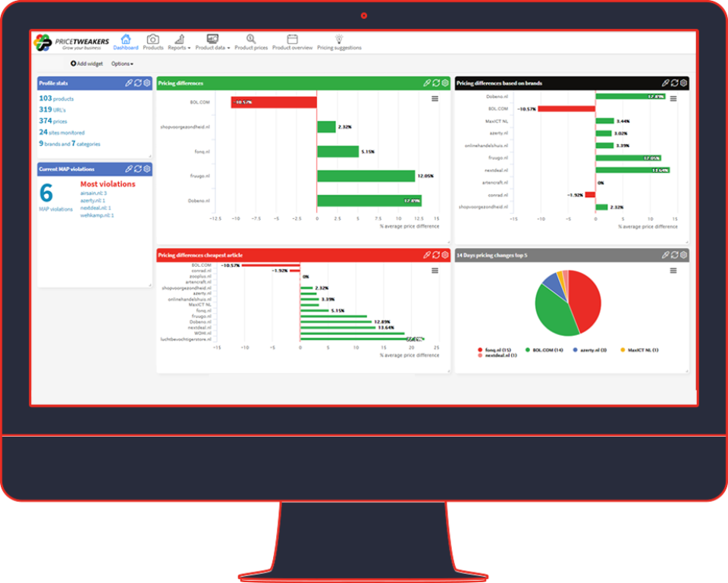The width and height of the screenshot is (728, 583).
Task: Edit the green Pricing differences widget
Action: point(427,83)
